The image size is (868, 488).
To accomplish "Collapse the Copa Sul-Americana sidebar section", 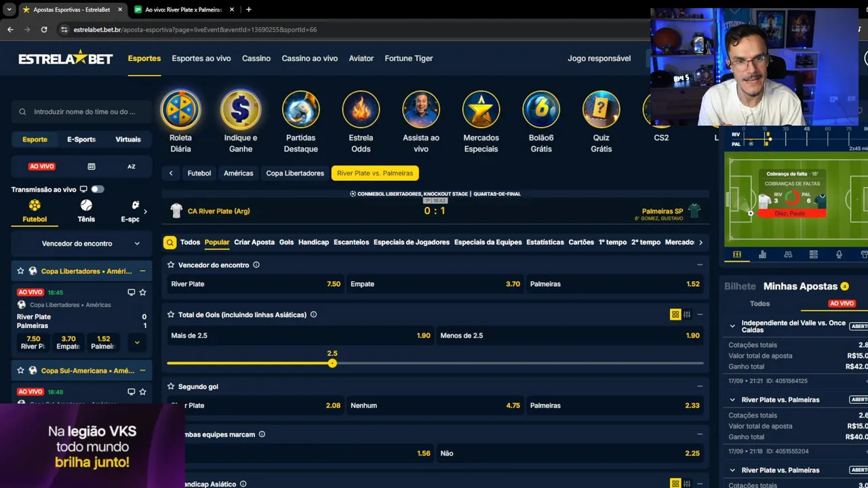I will point(142,371).
